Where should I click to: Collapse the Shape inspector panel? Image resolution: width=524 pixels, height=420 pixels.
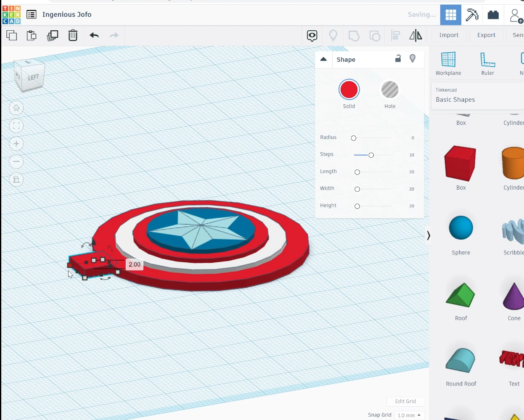click(x=323, y=59)
